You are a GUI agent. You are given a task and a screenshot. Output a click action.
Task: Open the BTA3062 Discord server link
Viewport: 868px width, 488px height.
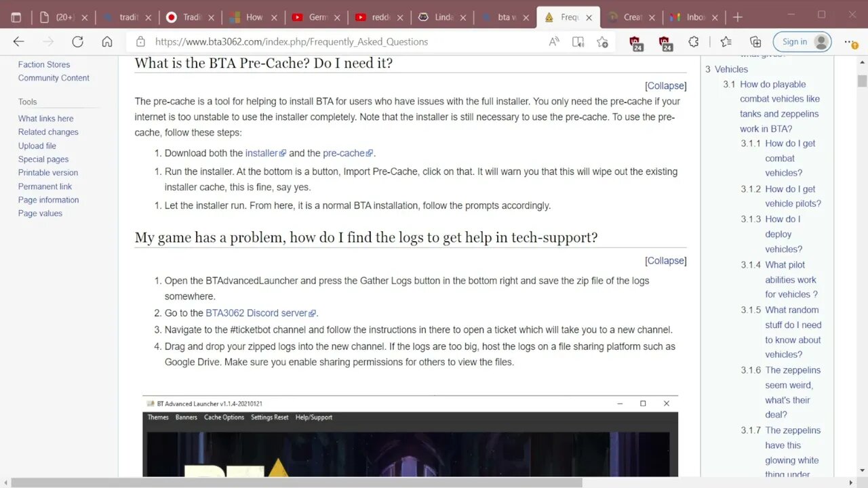[260, 313]
